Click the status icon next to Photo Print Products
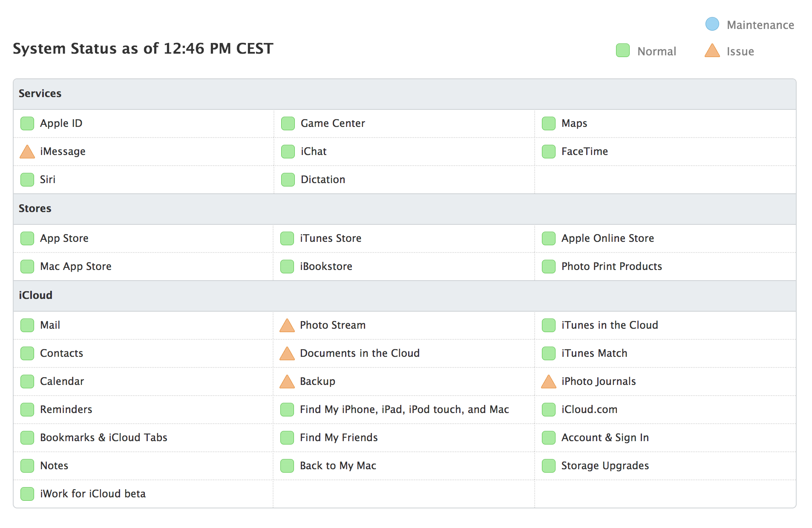 coord(549,267)
